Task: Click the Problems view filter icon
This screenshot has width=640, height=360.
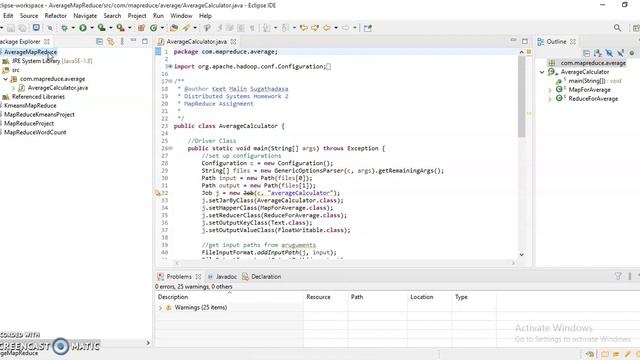Action: tap(618, 276)
